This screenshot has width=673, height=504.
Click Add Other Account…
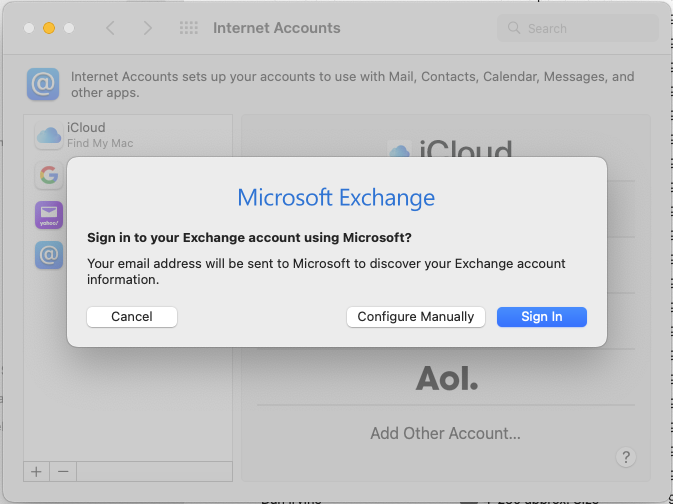(446, 433)
